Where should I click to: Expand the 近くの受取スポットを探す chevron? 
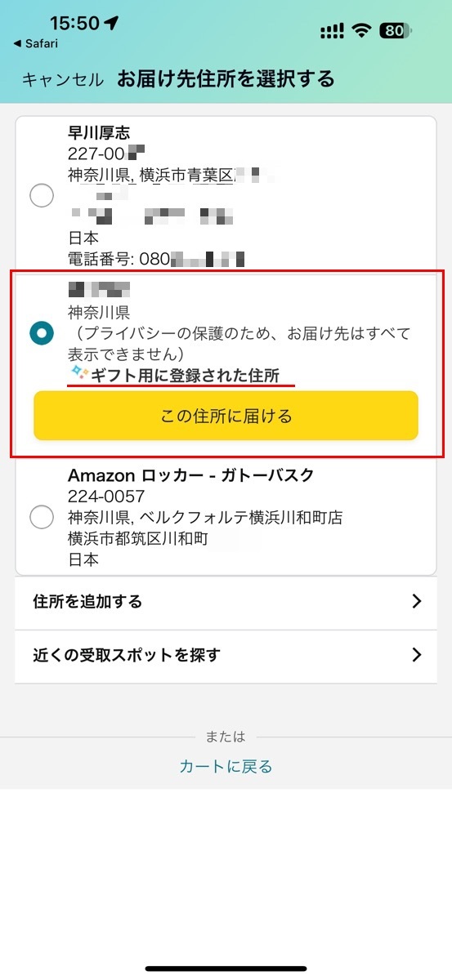417,655
